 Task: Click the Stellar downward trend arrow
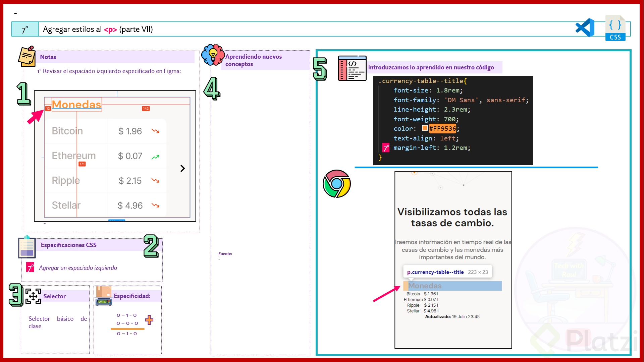pyautogui.click(x=155, y=205)
